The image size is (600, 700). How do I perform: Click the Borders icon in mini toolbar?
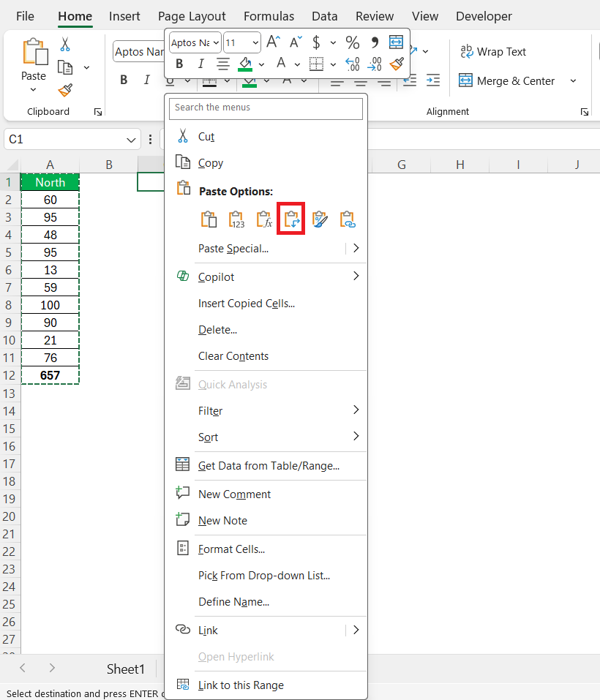click(316, 64)
